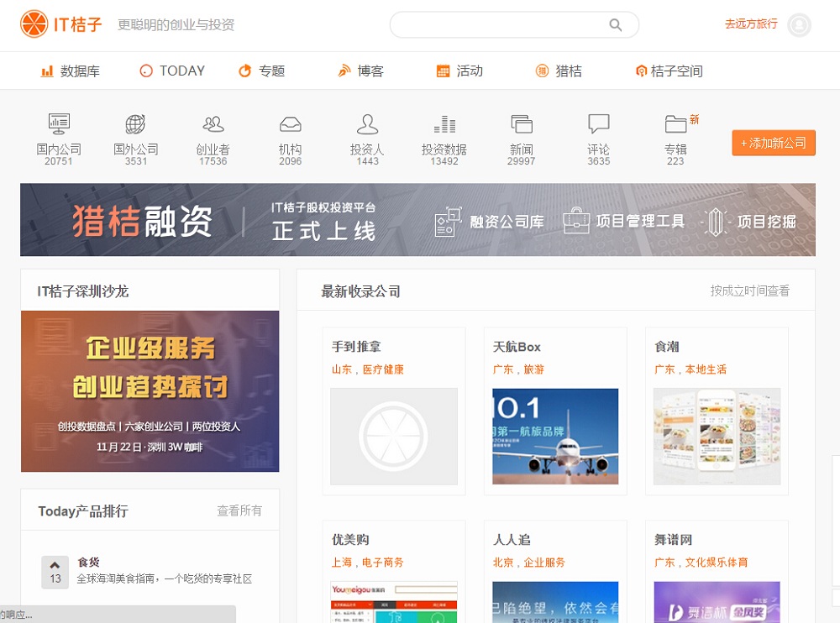
Task: Open the 手到推拿 placeholder thumbnail
Action: (394, 437)
